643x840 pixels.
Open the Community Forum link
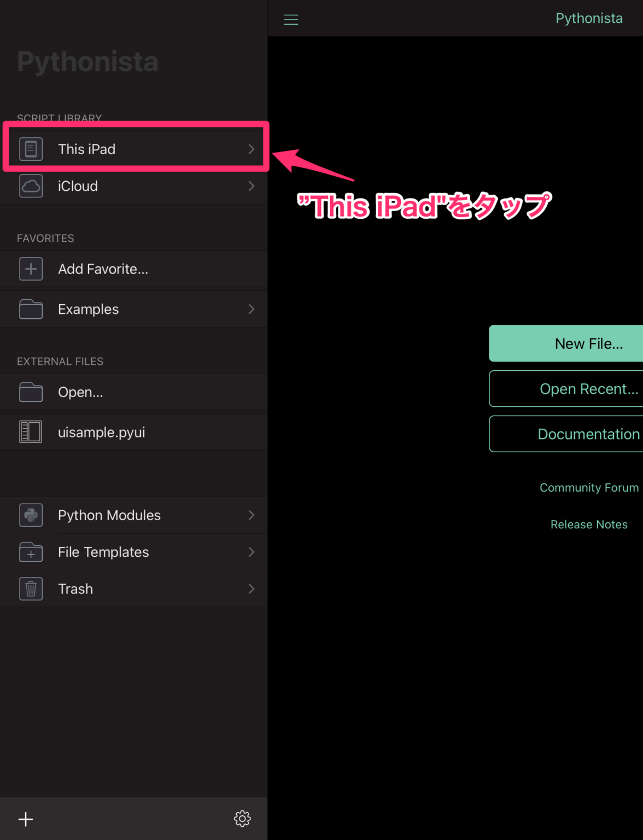589,487
